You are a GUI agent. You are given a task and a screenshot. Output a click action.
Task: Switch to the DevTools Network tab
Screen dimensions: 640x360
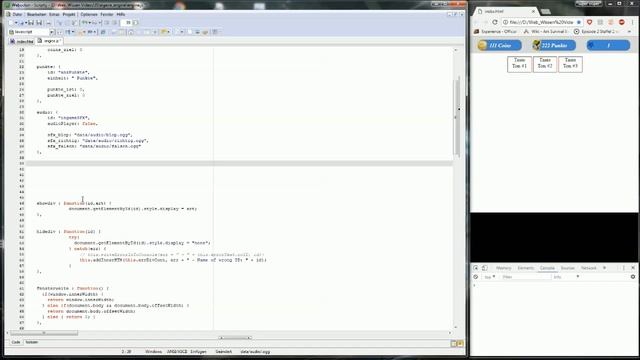point(589,268)
